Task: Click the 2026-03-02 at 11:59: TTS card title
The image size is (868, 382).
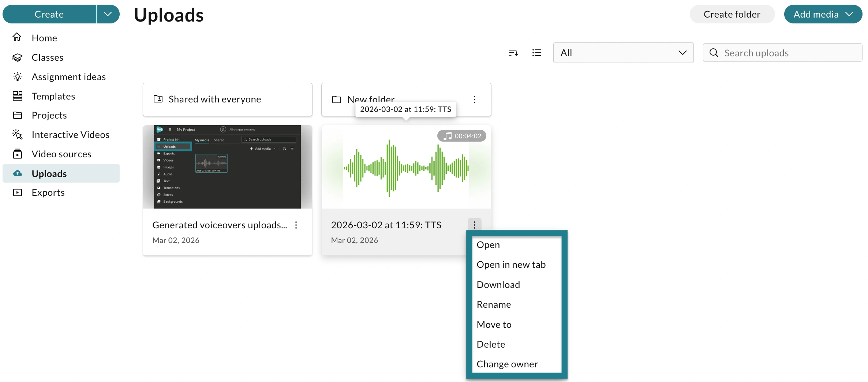Action: [386, 225]
